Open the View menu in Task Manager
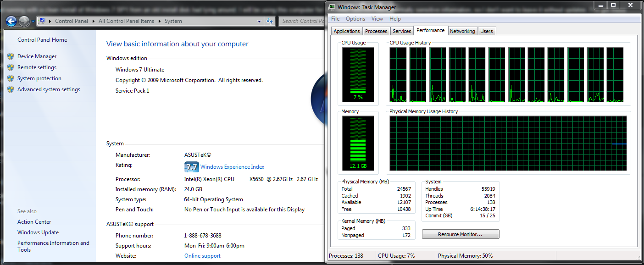This screenshot has height=265, width=644. (x=377, y=19)
